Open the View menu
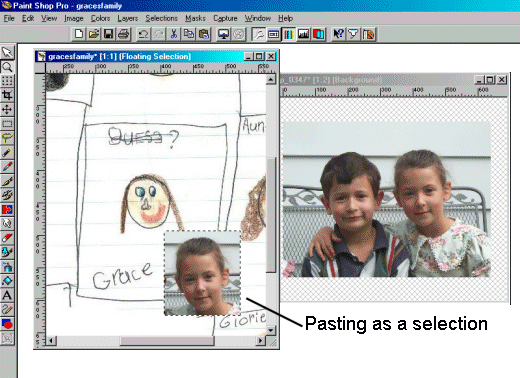520x378 pixels. pyautogui.click(x=49, y=18)
